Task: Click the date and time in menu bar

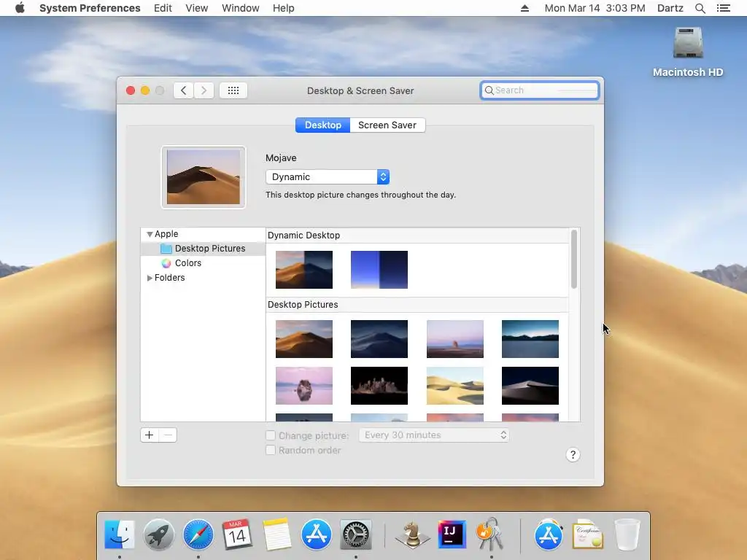Action: (x=595, y=8)
